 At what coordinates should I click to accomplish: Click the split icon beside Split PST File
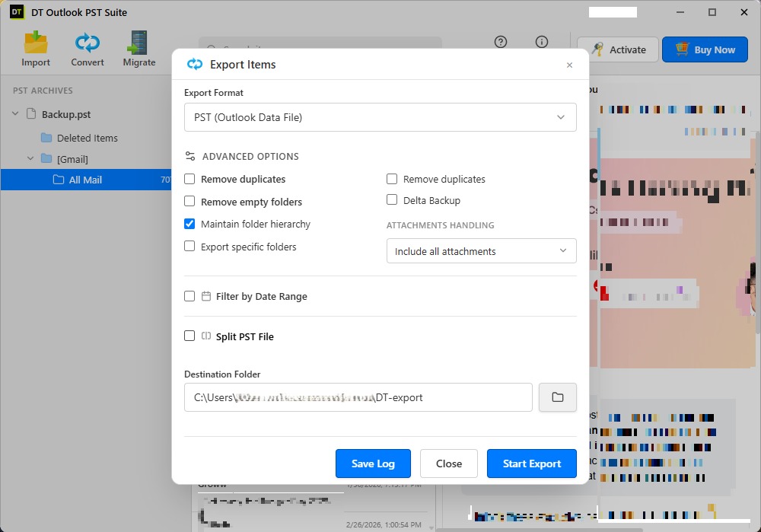(x=206, y=336)
